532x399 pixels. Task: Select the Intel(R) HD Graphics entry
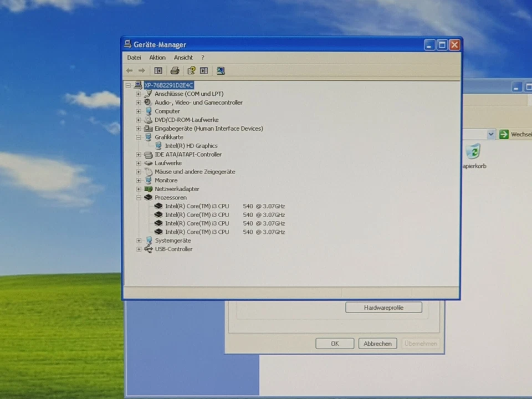[191, 146]
